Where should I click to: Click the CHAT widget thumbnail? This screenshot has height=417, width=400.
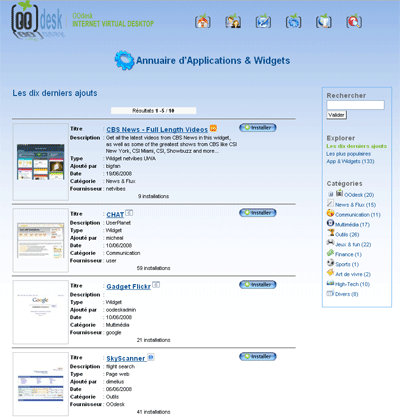41,240
